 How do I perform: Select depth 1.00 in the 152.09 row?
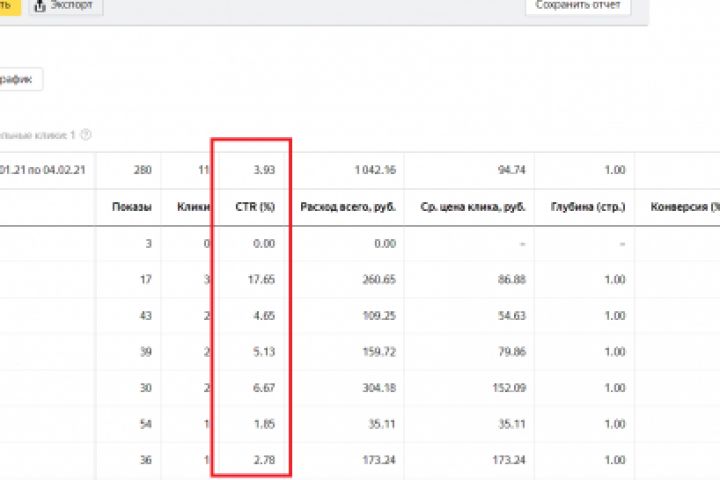(x=615, y=388)
